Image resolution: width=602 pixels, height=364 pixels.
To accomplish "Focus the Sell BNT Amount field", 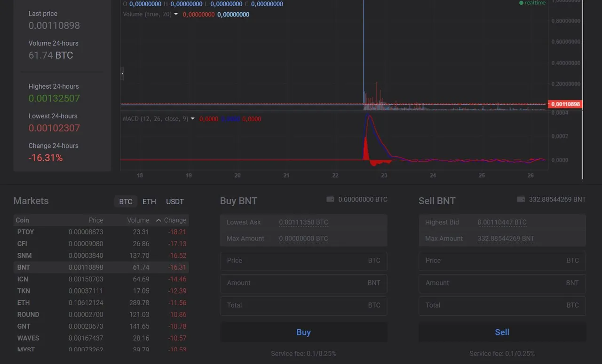I will (x=502, y=283).
